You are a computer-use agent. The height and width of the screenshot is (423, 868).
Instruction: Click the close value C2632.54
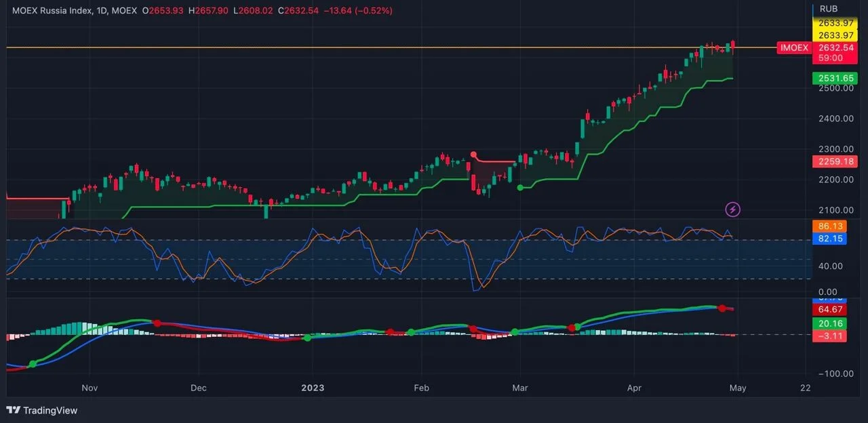pyautogui.click(x=298, y=11)
